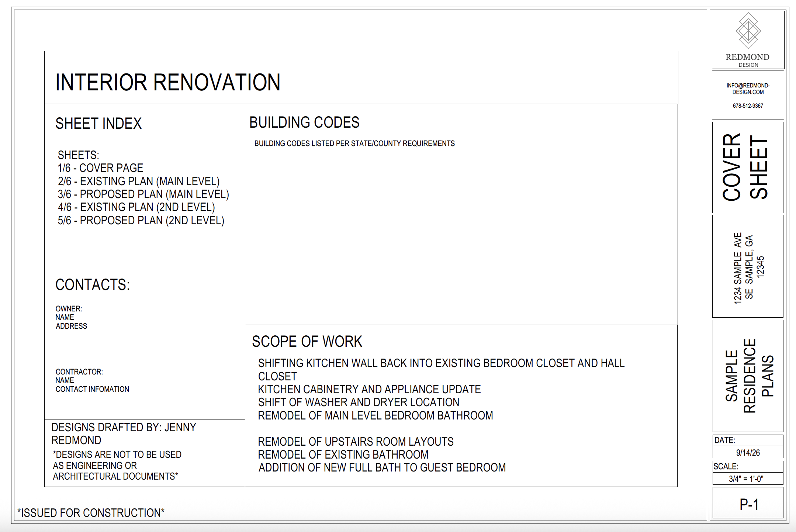Click the scale value 3/4" = 1'-0"

pos(746,479)
